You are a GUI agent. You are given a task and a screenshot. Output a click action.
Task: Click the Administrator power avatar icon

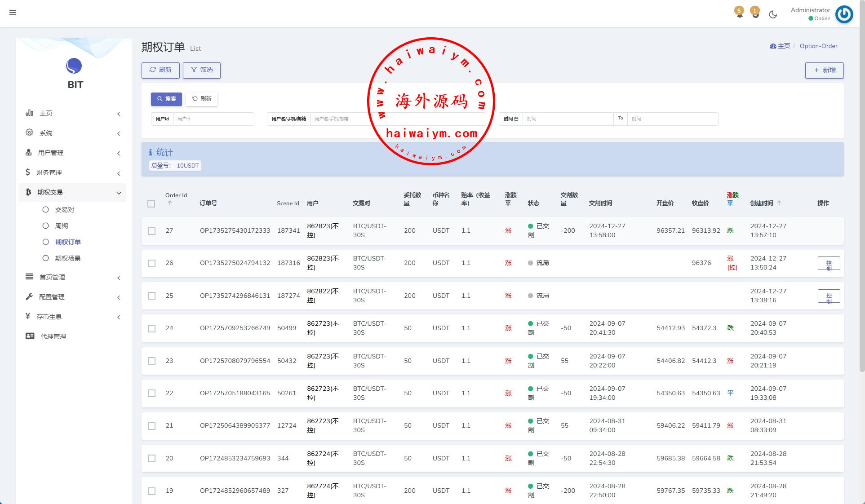[x=844, y=14]
